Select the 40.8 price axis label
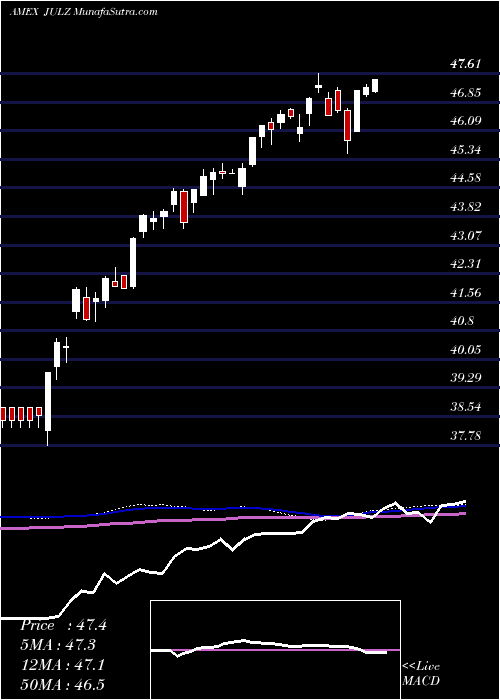 pos(462,321)
